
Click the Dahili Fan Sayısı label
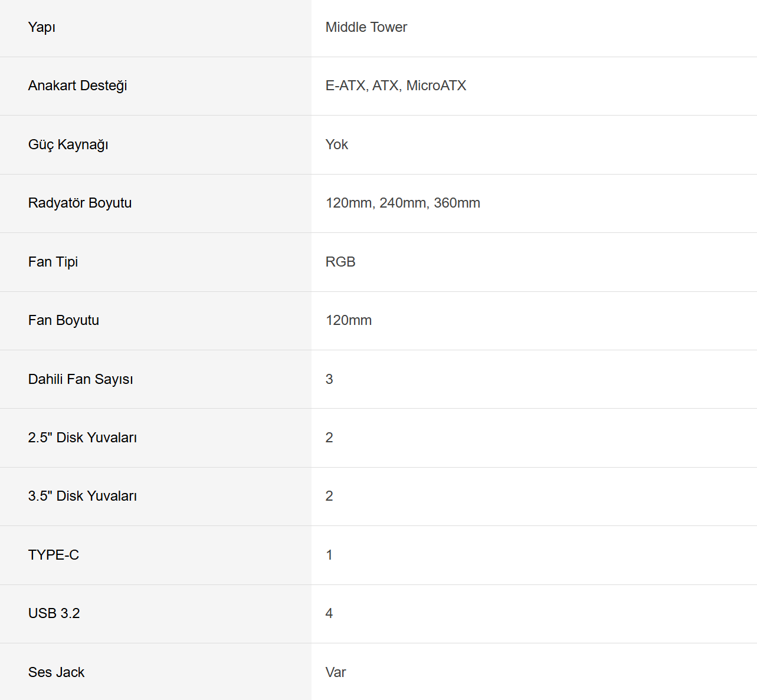(81, 379)
